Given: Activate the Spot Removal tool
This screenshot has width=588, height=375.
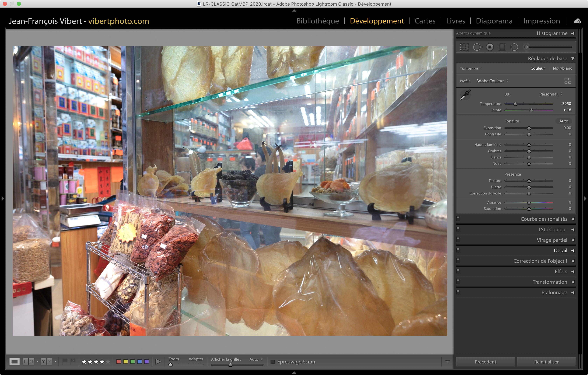Looking at the screenshot, I should click(477, 47).
